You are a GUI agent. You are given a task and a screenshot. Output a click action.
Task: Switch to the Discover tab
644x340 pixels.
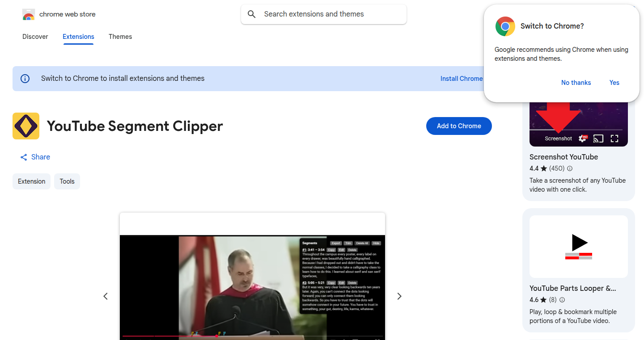tap(35, 37)
